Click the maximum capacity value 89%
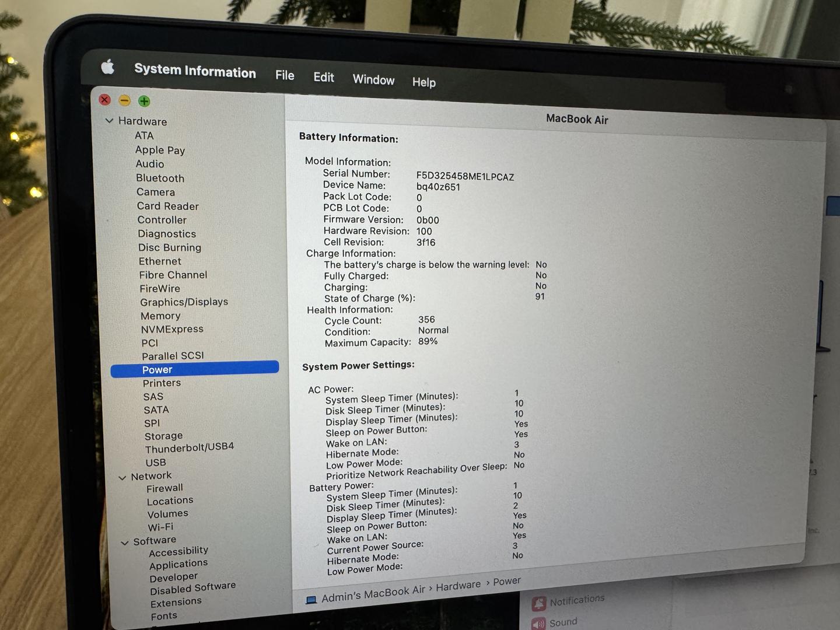840x630 pixels. pos(428,341)
